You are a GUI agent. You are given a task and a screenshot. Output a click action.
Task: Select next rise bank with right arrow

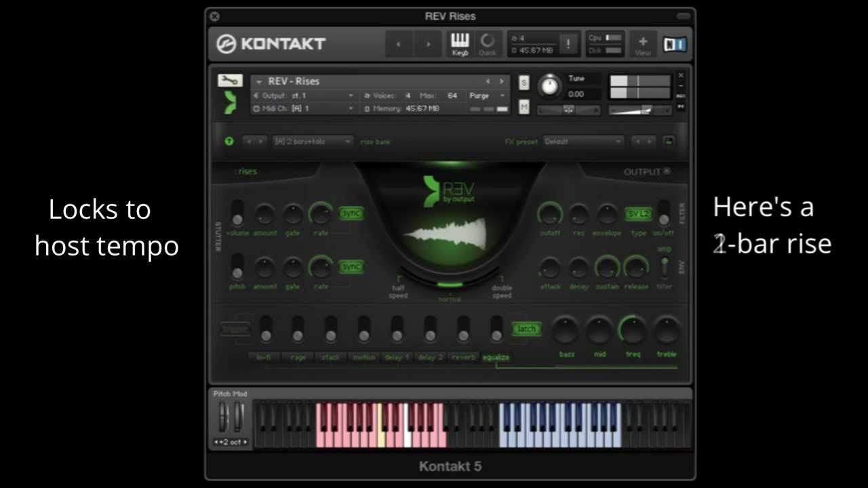click(x=260, y=142)
